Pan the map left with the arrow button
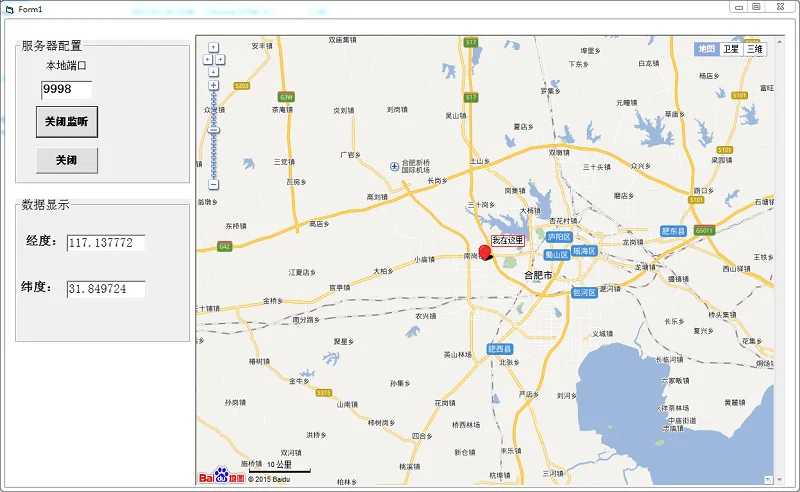The image size is (800, 492). 208,60
